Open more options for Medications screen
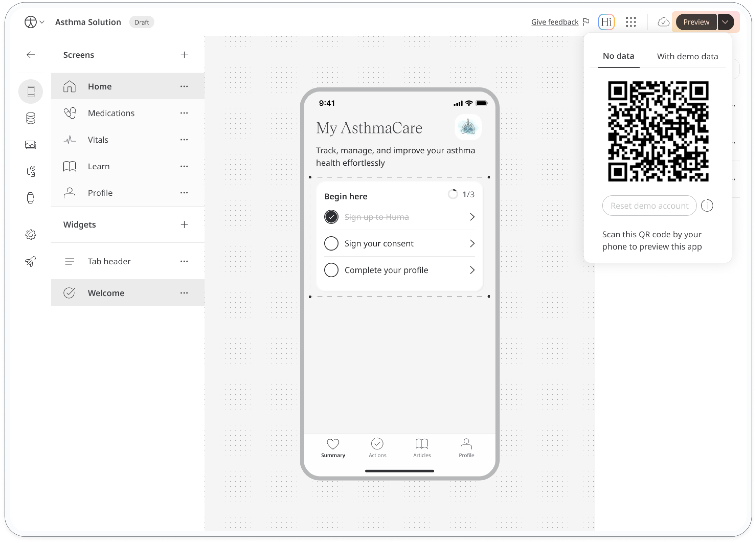The height and width of the screenshot is (543, 756). click(184, 113)
